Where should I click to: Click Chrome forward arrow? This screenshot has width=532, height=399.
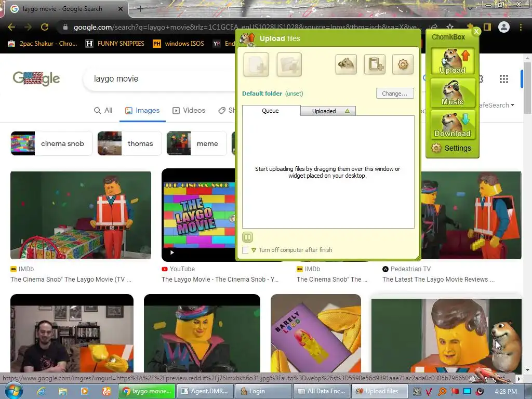point(28,27)
